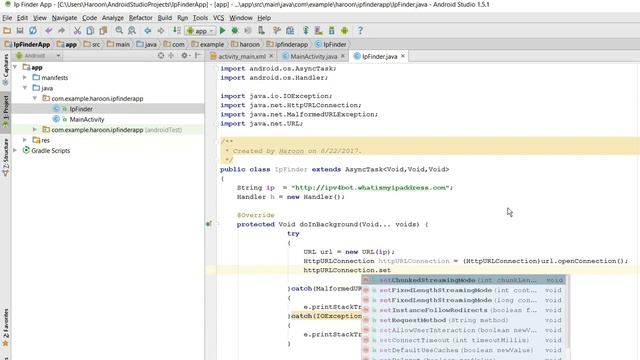The width and height of the screenshot is (640, 360).
Task: Expand the res folder
Action: pos(25,140)
